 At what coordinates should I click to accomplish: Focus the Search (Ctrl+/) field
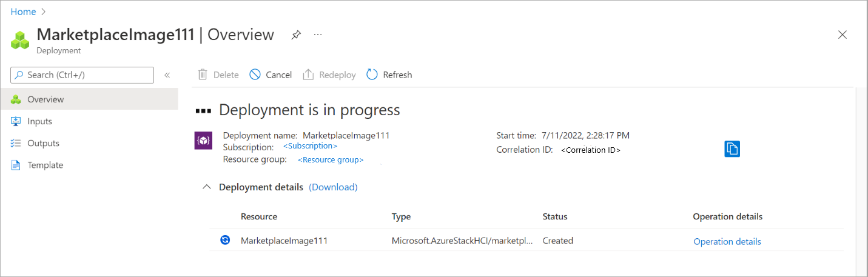point(82,75)
